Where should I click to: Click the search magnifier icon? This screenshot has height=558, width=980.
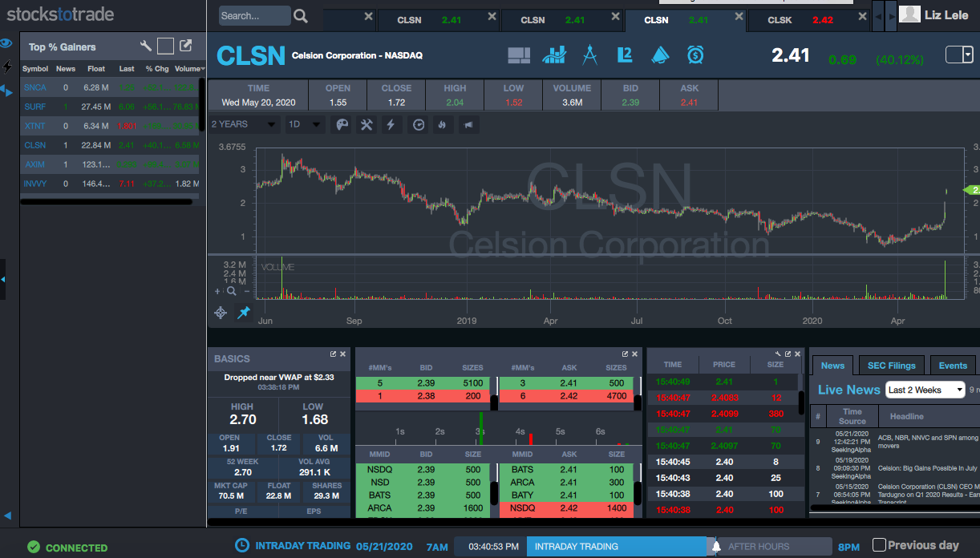pos(301,16)
